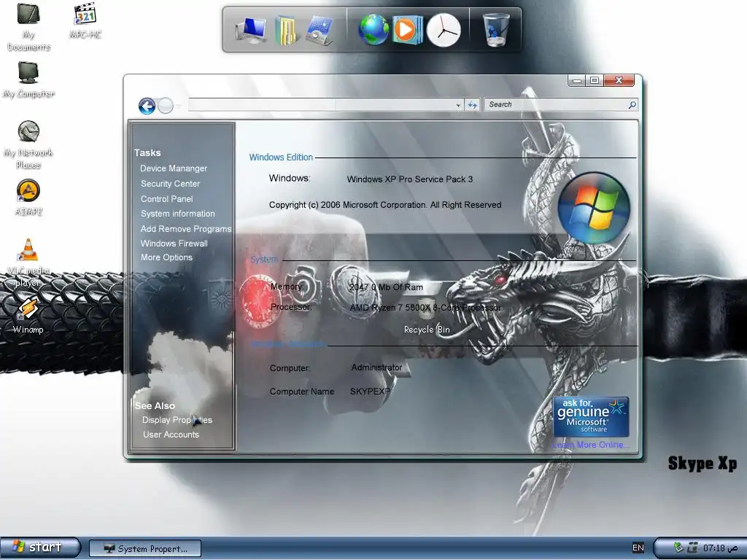Screen dimensions: 747x560
Task: Click the EN language indicator
Action: [x=638, y=548]
